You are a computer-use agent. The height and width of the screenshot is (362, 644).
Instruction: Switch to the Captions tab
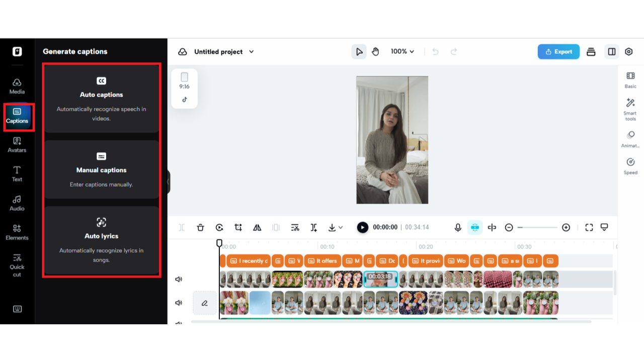(x=17, y=116)
